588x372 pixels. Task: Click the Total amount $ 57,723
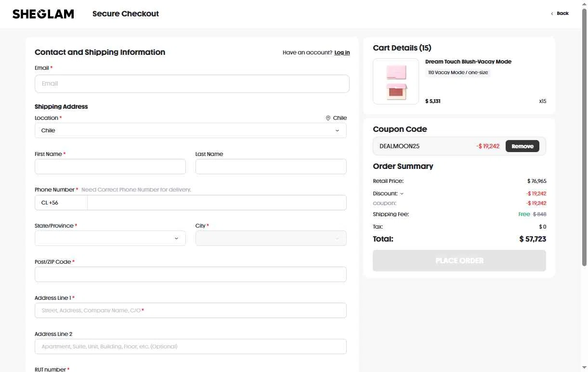click(533, 239)
